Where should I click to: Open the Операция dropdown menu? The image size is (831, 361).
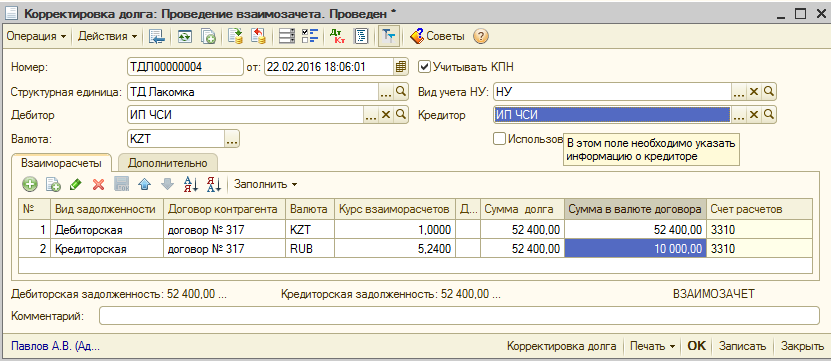pos(37,36)
